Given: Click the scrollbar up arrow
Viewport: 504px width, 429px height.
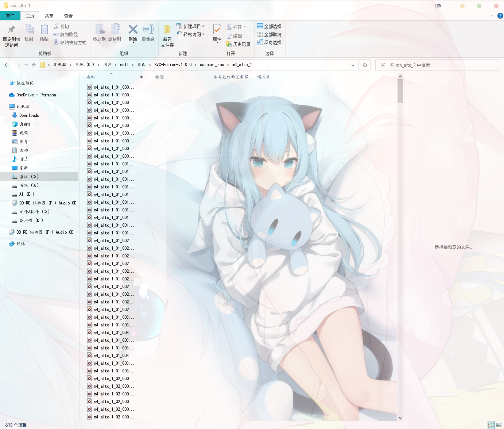Looking at the screenshot, I should pos(400,76).
